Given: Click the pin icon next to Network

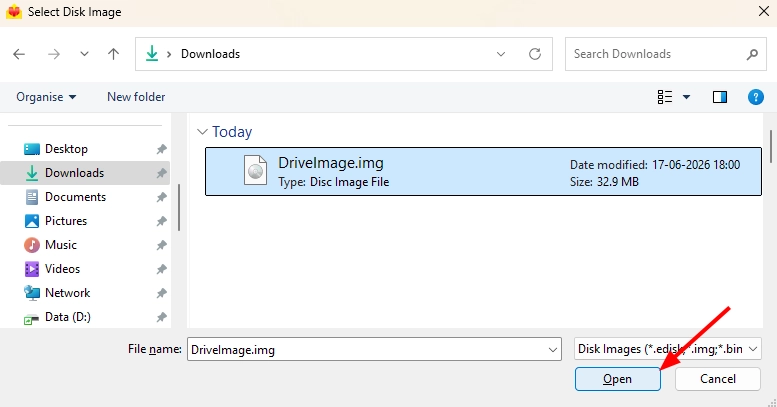Looking at the screenshot, I should [x=162, y=293].
